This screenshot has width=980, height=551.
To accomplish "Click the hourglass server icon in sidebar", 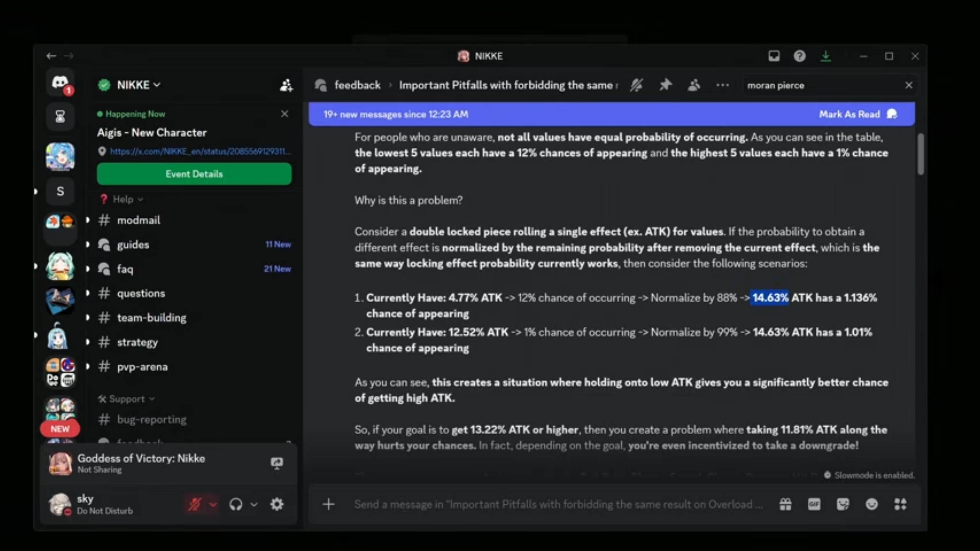I will (60, 116).
